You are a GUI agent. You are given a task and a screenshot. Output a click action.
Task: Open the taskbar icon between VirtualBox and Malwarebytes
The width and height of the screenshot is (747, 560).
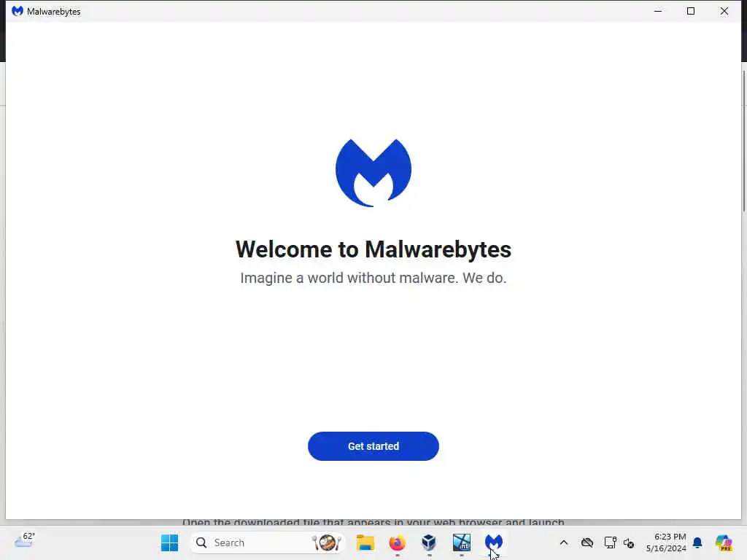click(x=461, y=542)
